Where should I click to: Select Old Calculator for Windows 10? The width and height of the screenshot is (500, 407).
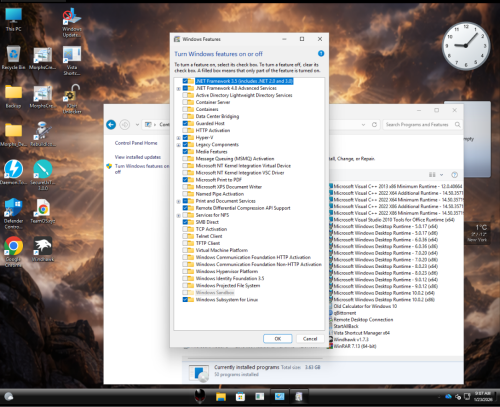click(x=365, y=306)
